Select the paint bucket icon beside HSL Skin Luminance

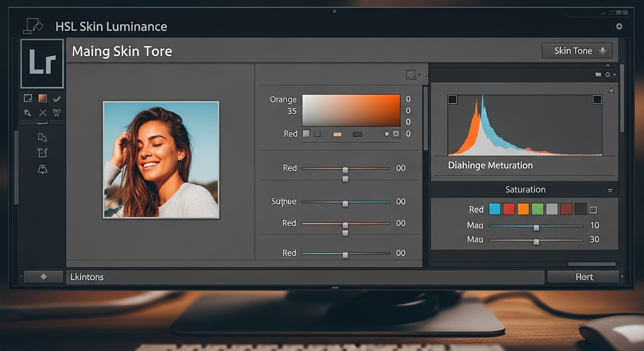pyautogui.click(x=33, y=26)
